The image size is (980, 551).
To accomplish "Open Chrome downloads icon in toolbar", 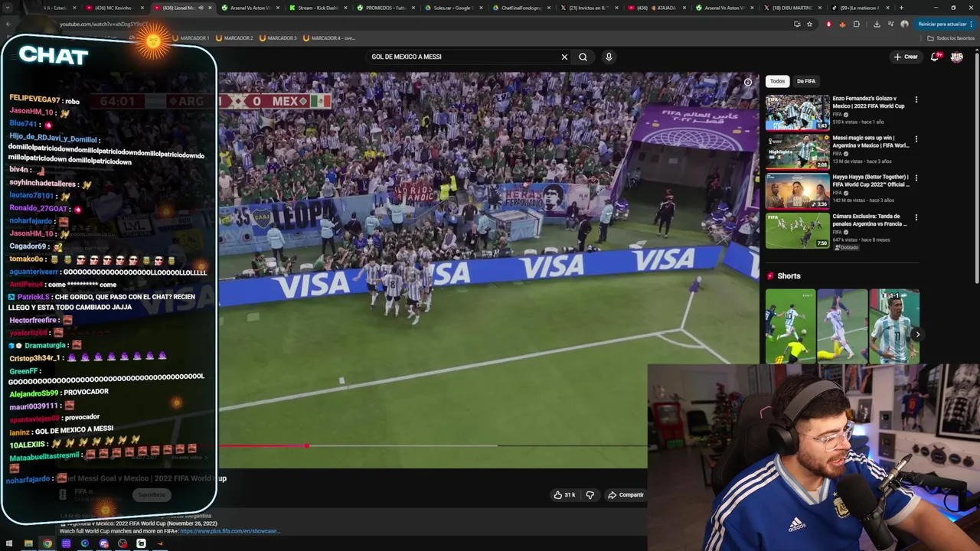I will click(877, 24).
